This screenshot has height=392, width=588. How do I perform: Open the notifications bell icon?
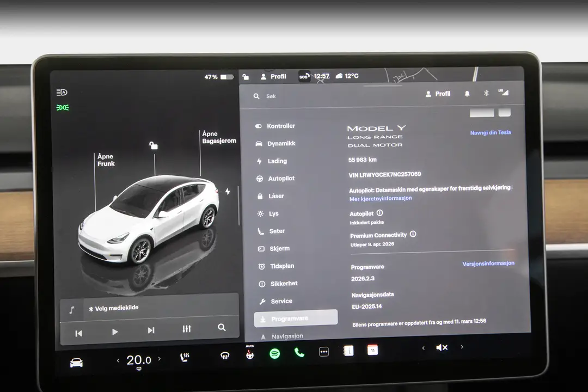467,94
